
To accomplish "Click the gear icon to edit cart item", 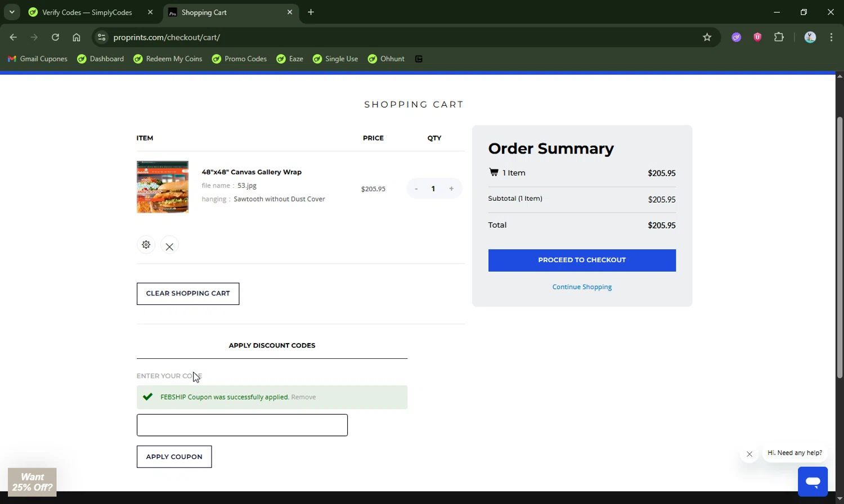I will 146,245.
